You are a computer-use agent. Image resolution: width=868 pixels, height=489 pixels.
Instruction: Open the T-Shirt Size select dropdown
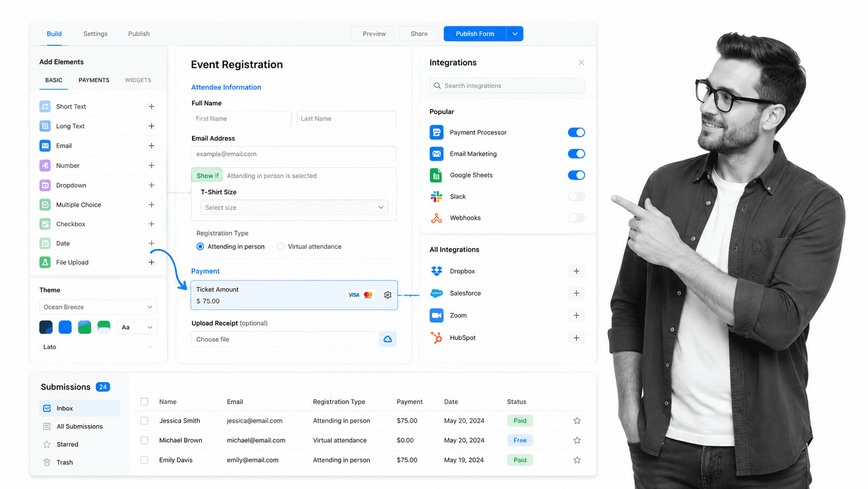pos(294,207)
